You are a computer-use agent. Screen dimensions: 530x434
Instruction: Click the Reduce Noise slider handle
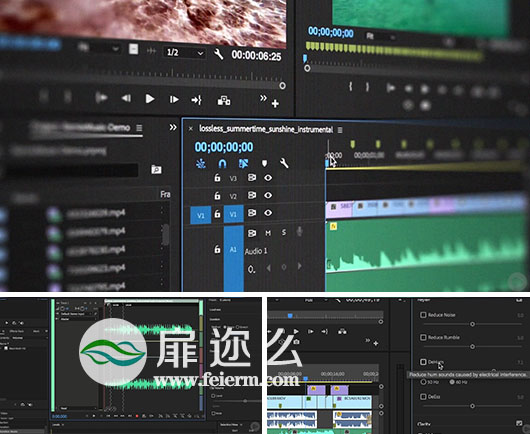point(472,324)
